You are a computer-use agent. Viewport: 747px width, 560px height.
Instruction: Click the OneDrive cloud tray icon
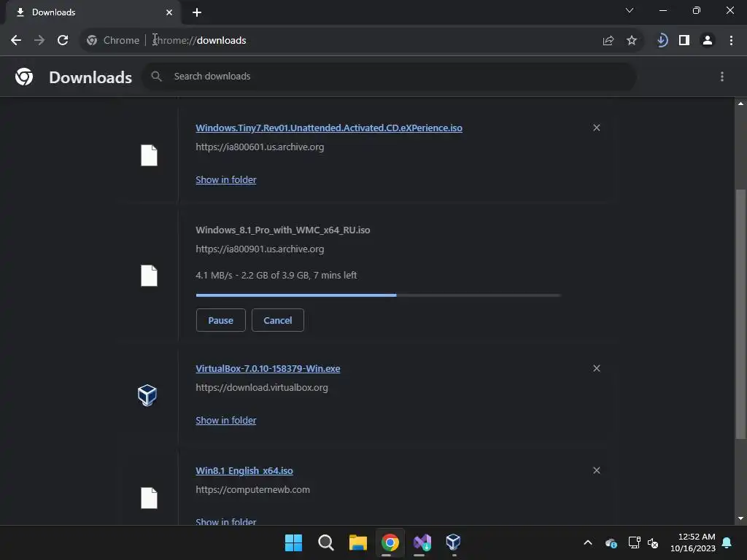pos(611,542)
